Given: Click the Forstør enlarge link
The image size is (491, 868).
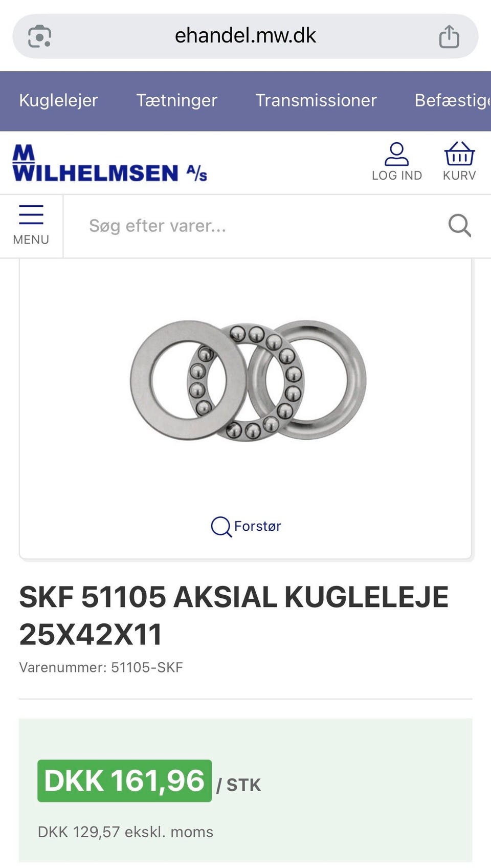Looking at the screenshot, I should 246,526.
